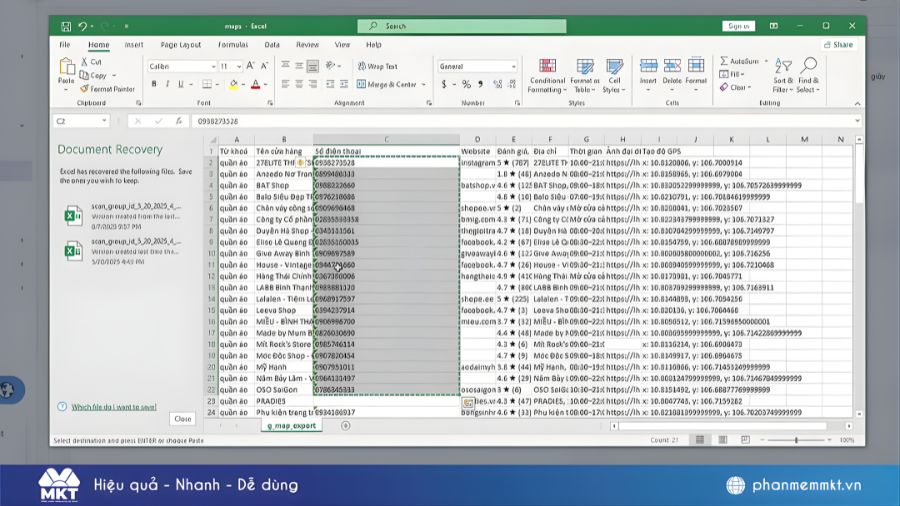Set top vertical alignment
This screenshot has width=900, height=506.
pos(285,66)
